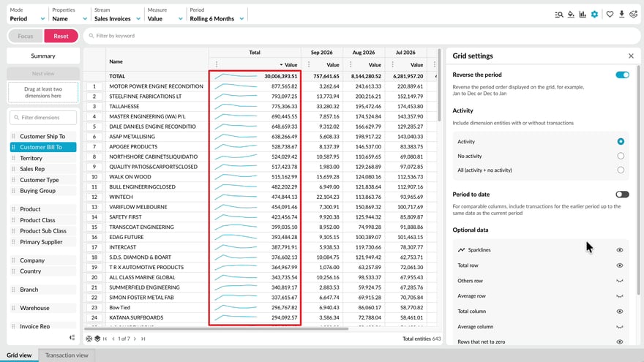Enable the Period to date switch
644x362 pixels.
[x=622, y=194]
